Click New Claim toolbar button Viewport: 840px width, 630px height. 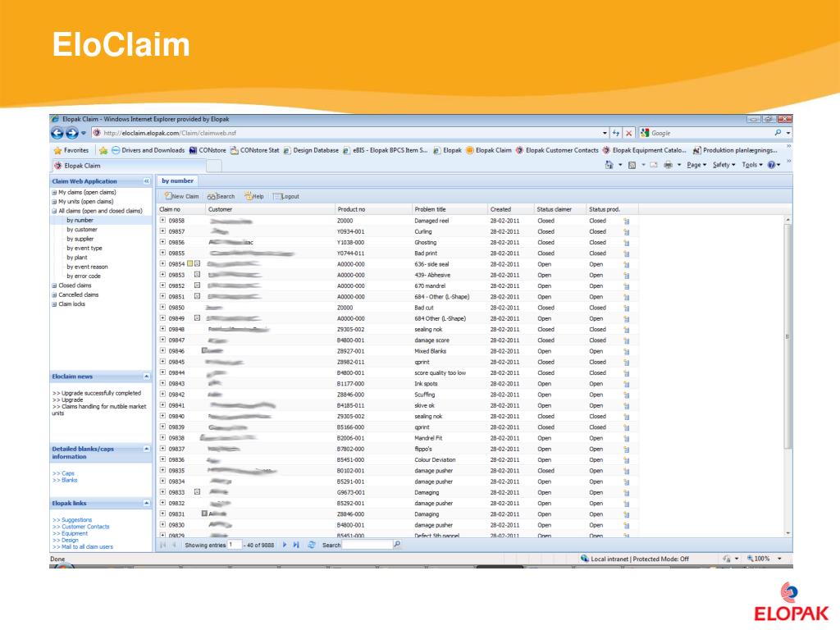click(181, 196)
